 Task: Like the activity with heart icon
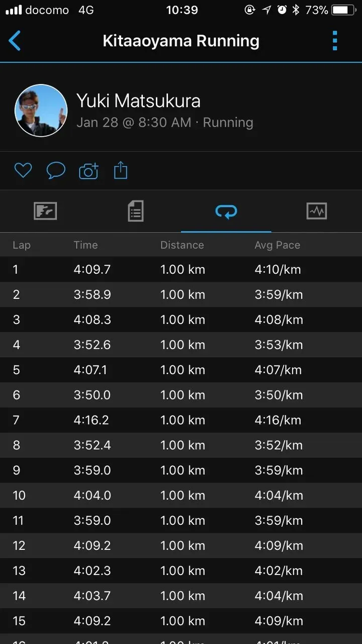point(23,171)
